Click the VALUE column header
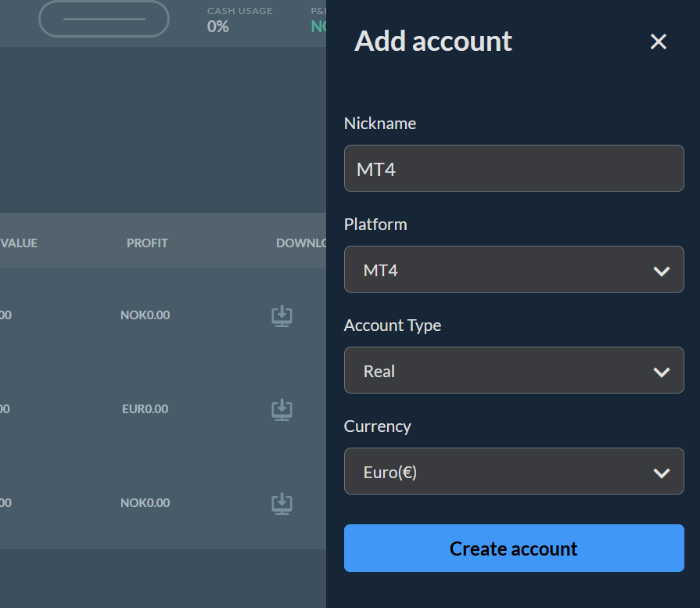Image resolution: width=700 pixels, height=608 pixels. 19,243
